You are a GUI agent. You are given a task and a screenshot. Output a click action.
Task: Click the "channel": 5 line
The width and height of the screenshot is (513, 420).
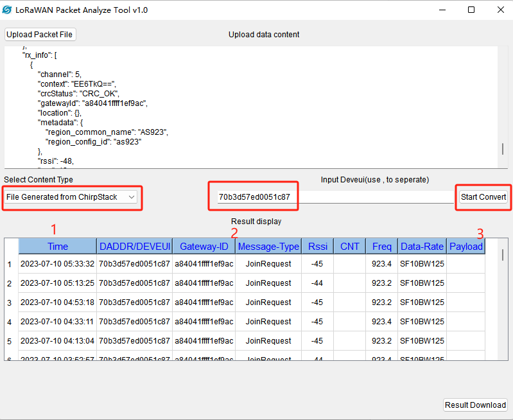pos(60,74)
